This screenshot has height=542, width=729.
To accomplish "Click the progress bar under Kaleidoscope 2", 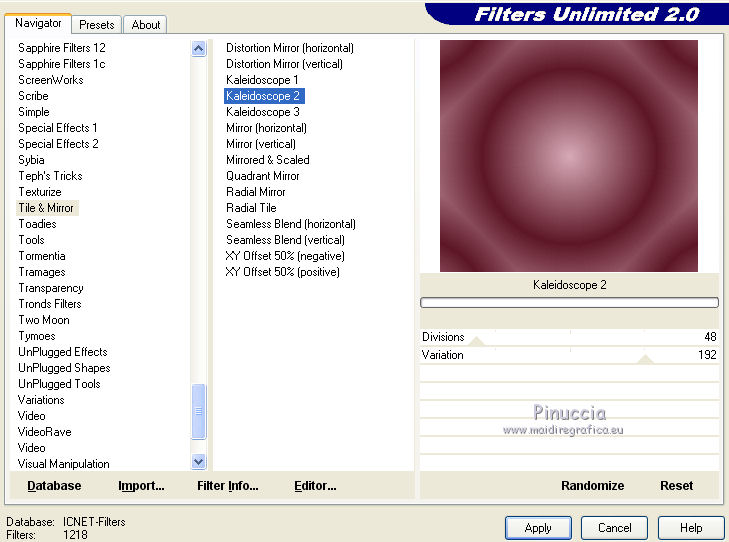I will coord(569,303).
